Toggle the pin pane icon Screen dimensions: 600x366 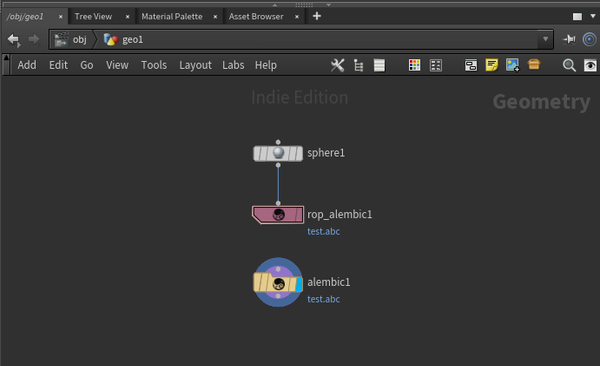[569, 39]
